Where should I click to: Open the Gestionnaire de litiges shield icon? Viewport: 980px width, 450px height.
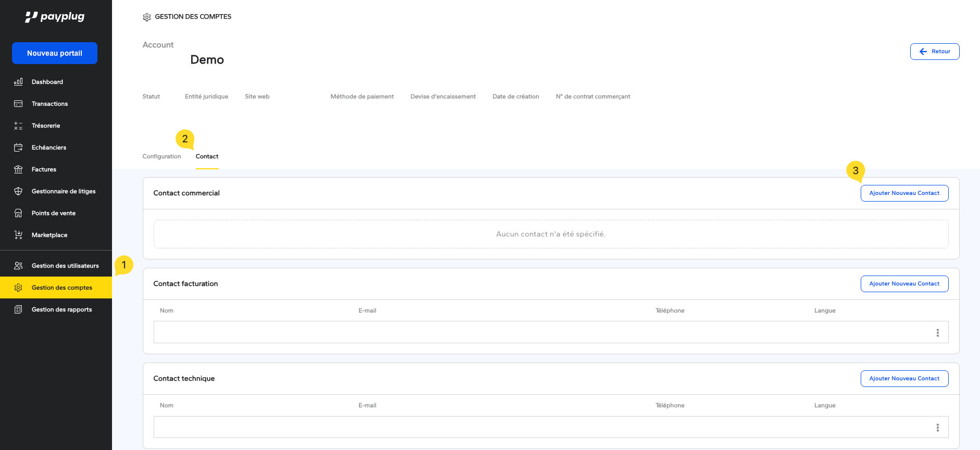pos(18,191)
